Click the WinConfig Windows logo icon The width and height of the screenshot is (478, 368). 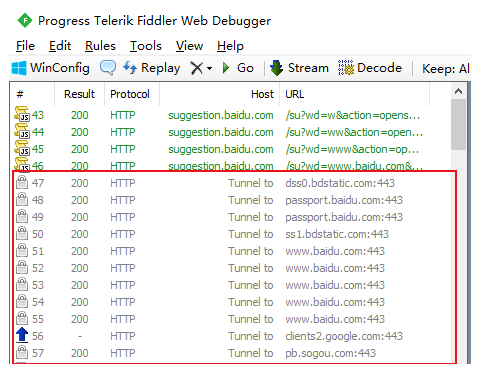(19, 68)
